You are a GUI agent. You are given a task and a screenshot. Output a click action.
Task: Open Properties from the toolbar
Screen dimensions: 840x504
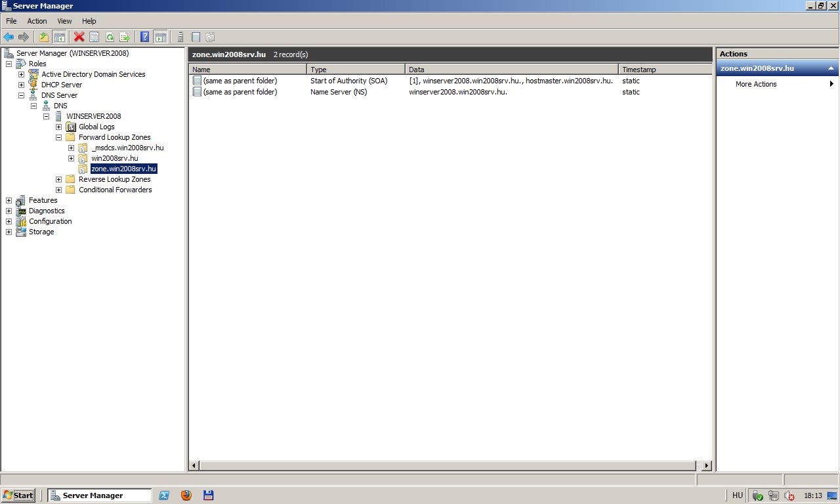(x=94, y=37)
